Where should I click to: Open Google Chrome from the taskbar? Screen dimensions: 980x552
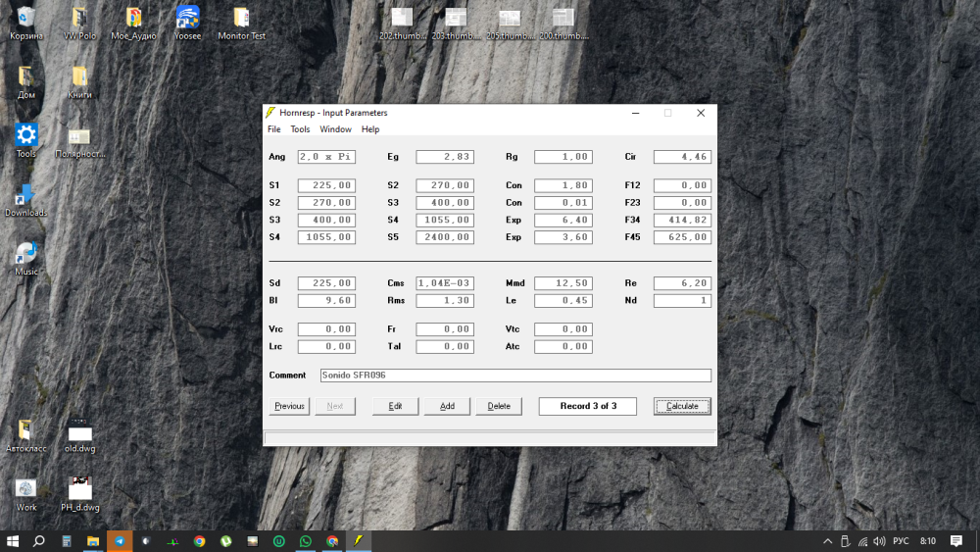pyautogui.click(x=199, y=541)
